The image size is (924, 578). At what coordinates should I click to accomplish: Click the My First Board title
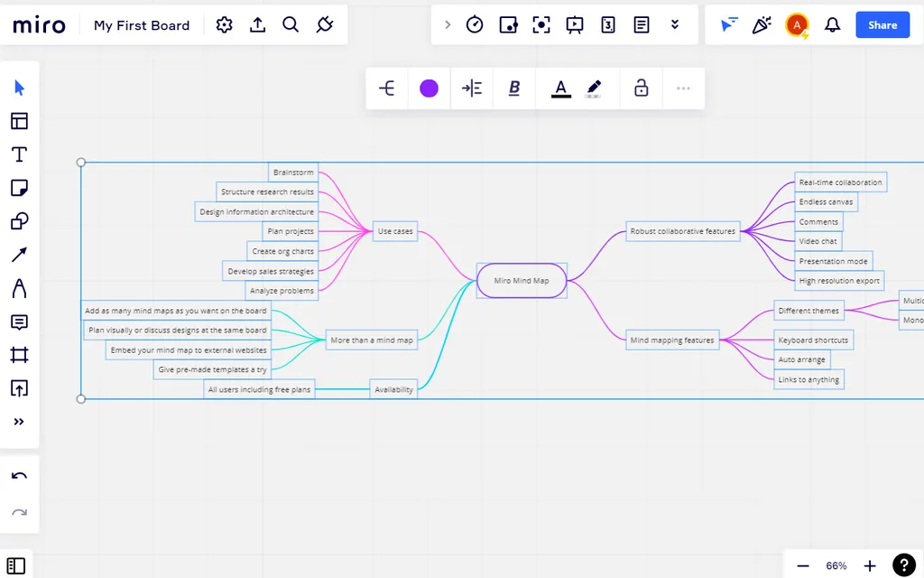coord(142,25)
